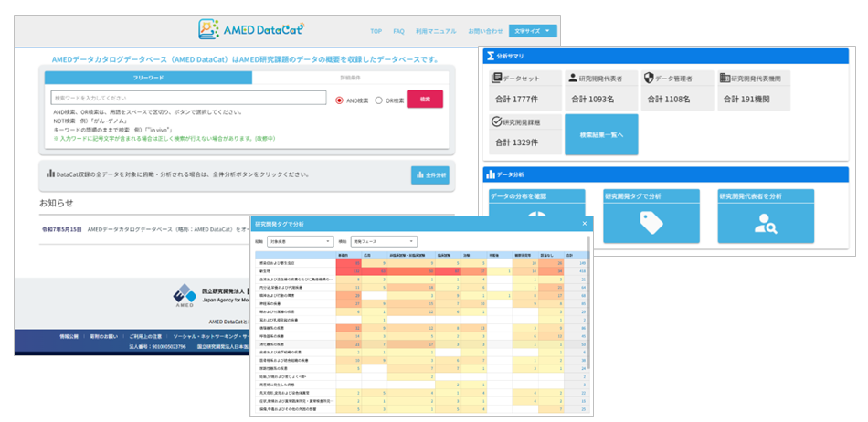The height and width of the screenshot is (422, 868).
Task: Open the 文字サイズ dropdown
Action: [x=533, y=31]
